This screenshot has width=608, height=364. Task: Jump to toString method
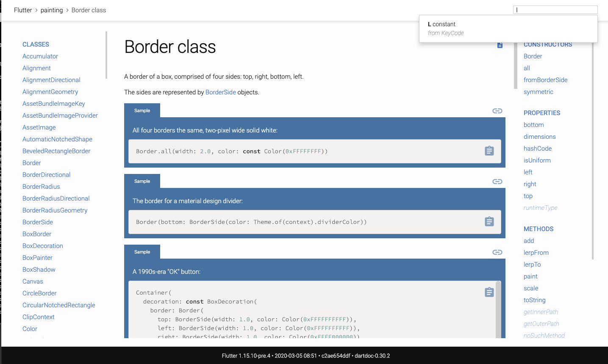point(535,300)
